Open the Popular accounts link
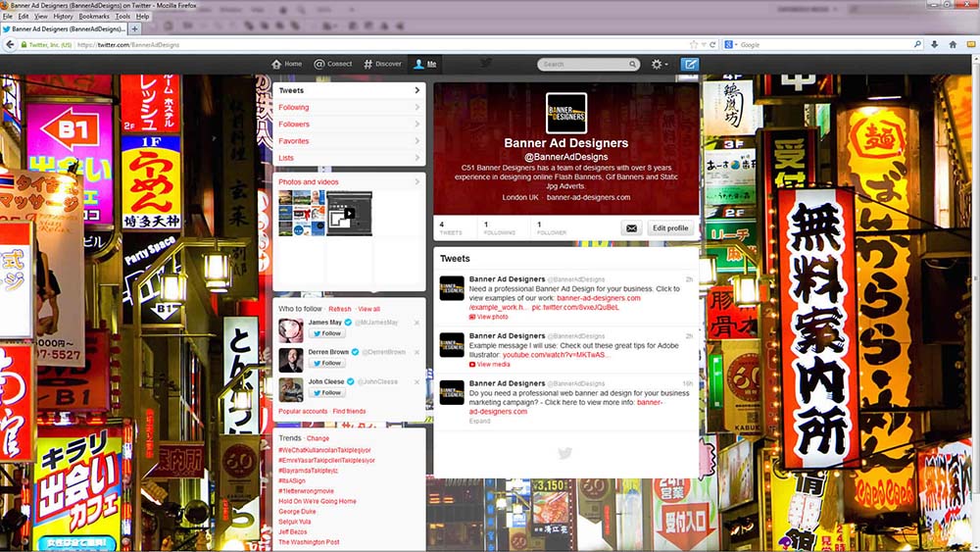The image size is (980, 552). [303, 412]
